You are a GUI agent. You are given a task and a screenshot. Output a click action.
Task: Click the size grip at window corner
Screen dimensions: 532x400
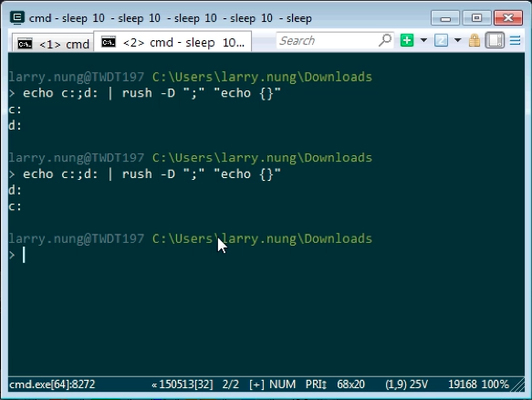pos(517,384)
